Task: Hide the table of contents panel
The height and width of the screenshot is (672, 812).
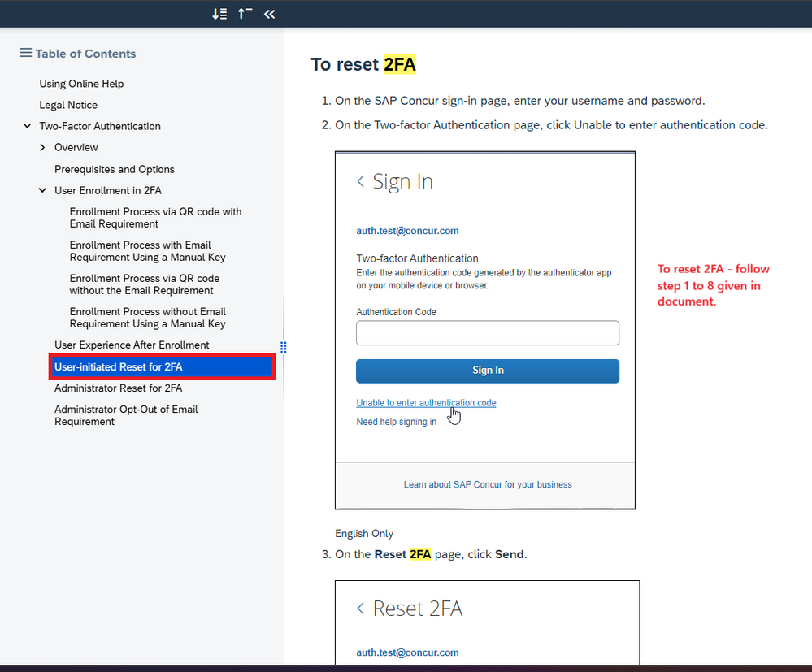Action: 269,14
